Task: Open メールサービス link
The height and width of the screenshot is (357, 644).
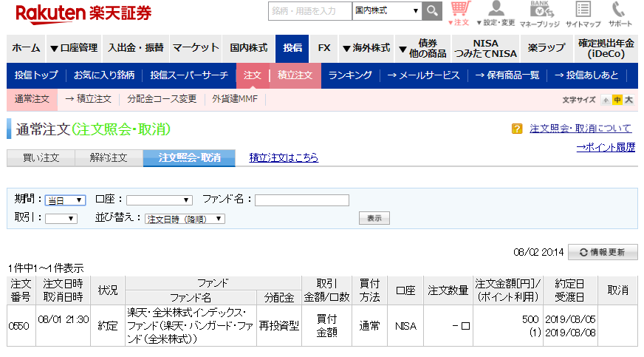Action: coord(423,75)
